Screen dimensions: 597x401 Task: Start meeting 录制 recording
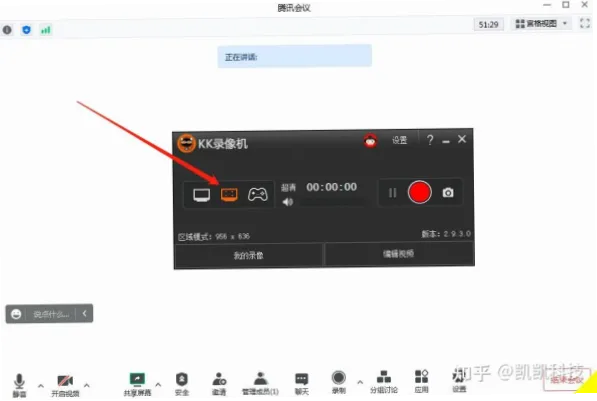(338, 383)
